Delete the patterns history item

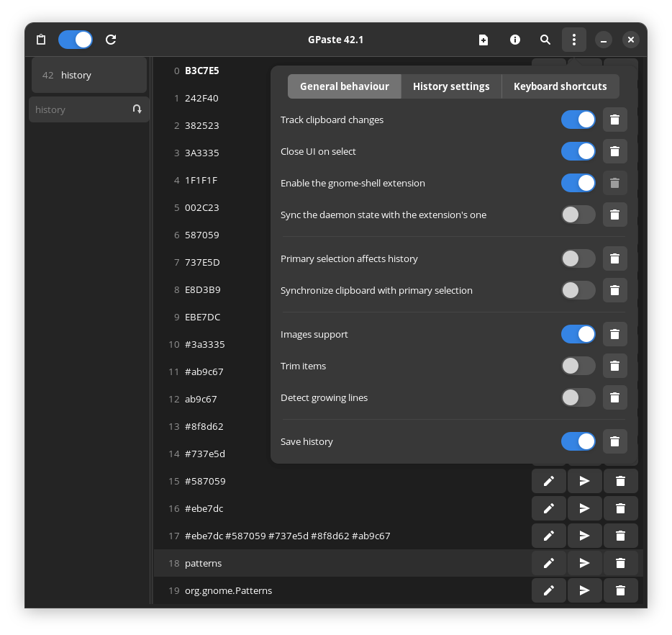point(621,564)
